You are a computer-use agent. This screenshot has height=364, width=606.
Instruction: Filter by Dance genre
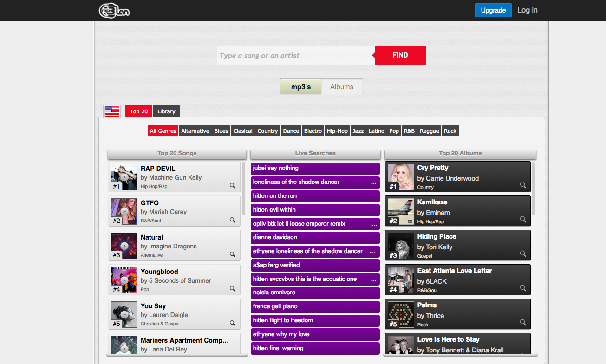pyautogui.click(x=291, y=131)
